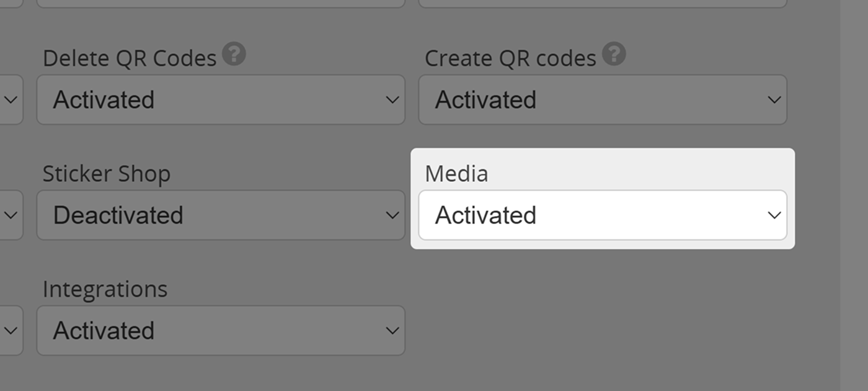Select the Media section label
This screenshot has width=868, height=391.
(456, 174)
